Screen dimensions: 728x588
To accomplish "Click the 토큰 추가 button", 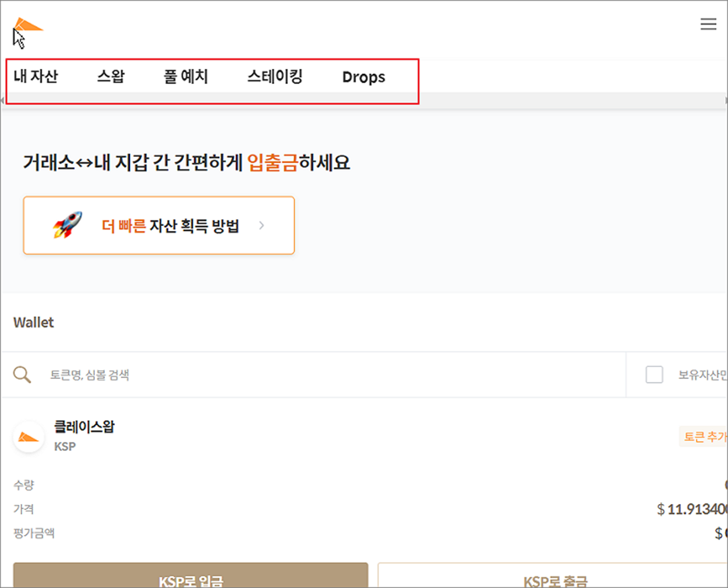I will click(704, 436).
